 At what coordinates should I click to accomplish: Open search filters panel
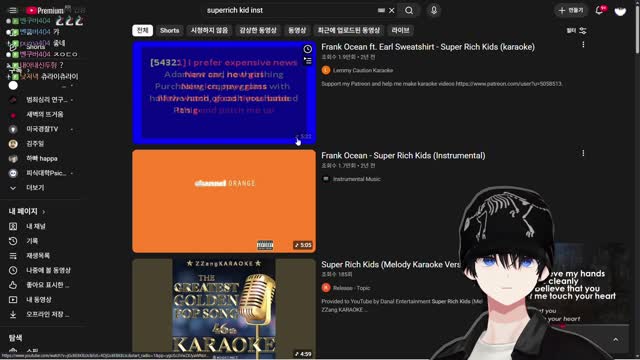pos(576,31)
